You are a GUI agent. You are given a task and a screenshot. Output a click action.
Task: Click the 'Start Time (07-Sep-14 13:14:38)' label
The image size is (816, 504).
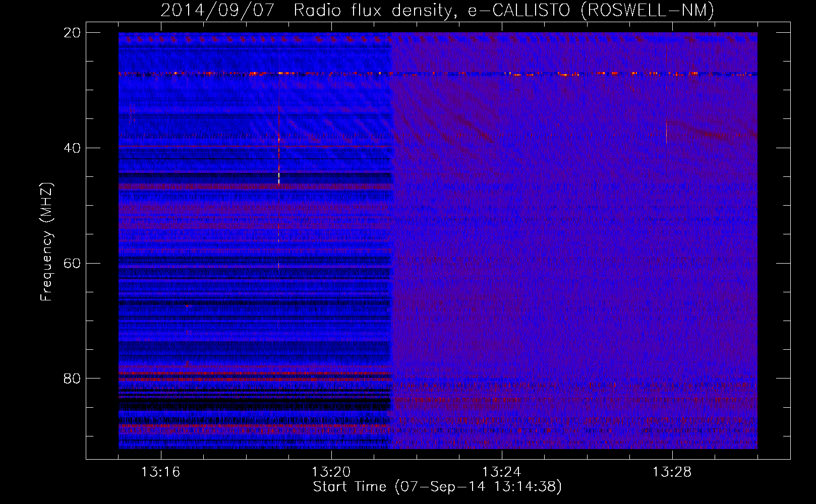(x=437, y=487)
